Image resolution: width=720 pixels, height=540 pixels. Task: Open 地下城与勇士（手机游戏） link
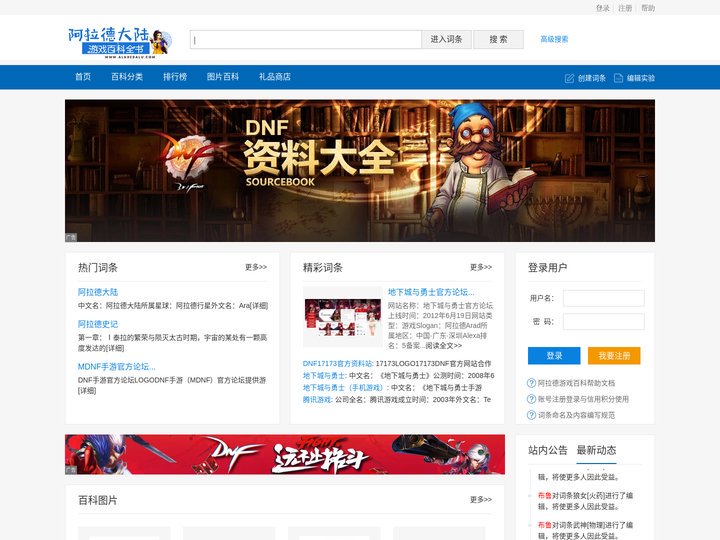pos(343,388)
